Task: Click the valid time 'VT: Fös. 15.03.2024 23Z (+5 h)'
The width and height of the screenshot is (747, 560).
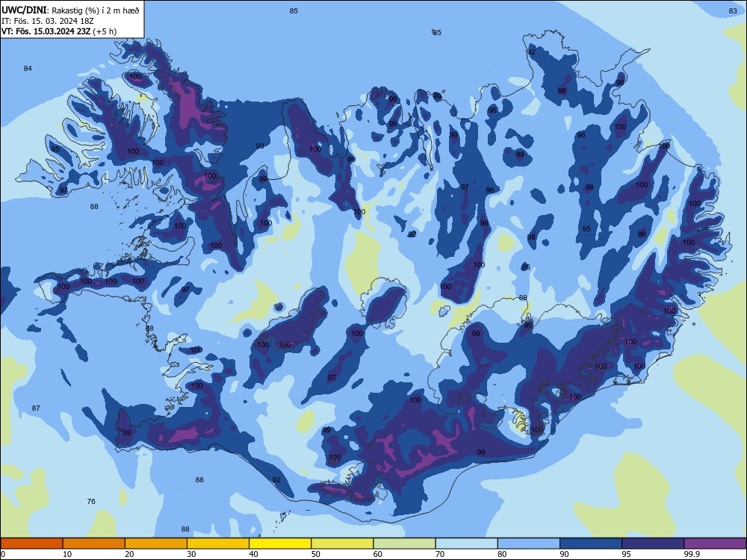Action: click(x=59, y=31)
